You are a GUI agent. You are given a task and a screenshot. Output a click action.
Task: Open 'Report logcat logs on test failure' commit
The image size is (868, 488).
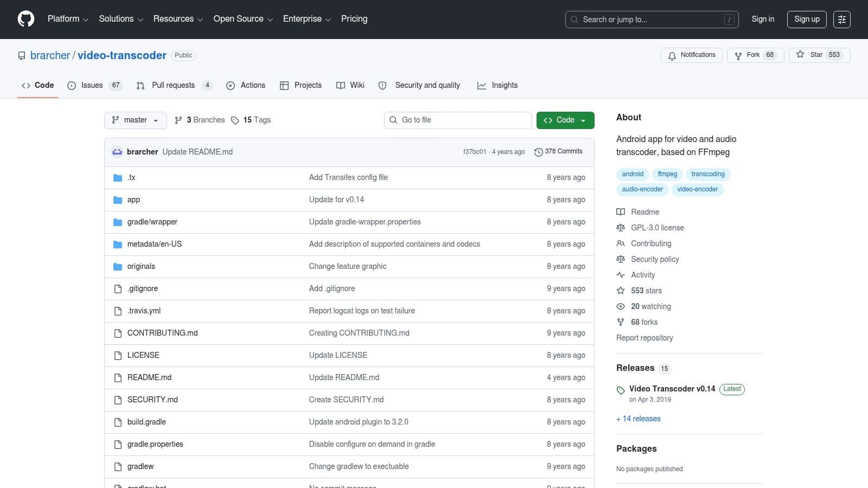click(x=362, y=311)
